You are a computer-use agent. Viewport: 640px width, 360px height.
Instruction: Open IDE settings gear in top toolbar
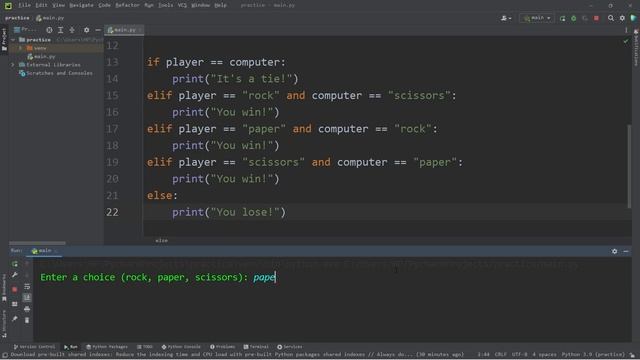tap(622, 18)
